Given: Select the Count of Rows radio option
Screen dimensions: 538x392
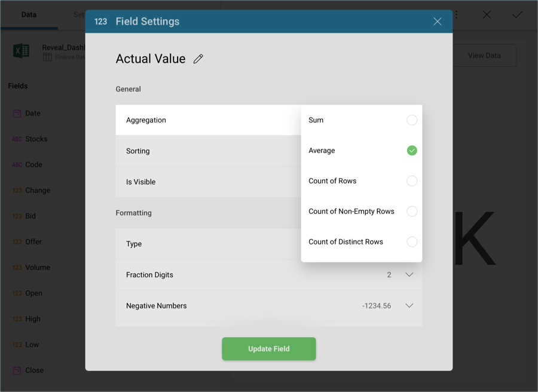Looking at the screenshot, I should click(412, 181).
